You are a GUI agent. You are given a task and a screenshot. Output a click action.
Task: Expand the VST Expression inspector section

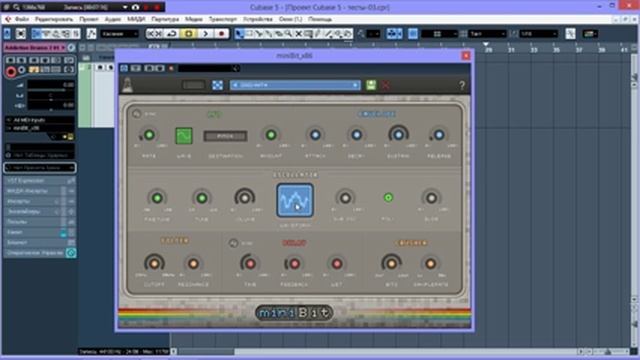(40, 180)
